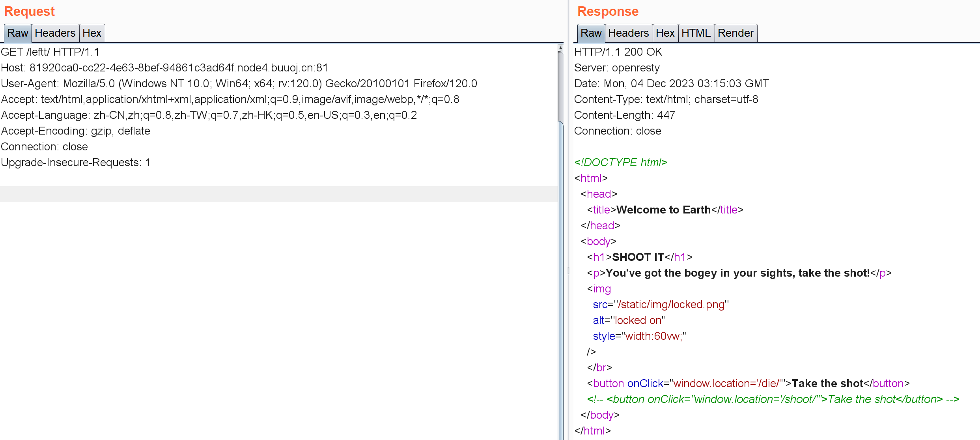Click the style="width:60vw;" attribute line

coord(640,336)
